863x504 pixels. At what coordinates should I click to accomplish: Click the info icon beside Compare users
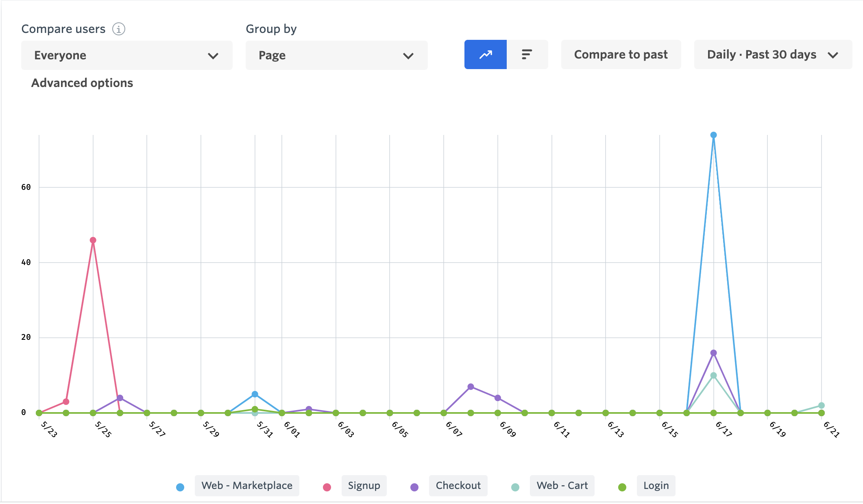click(x=119, y=29)
